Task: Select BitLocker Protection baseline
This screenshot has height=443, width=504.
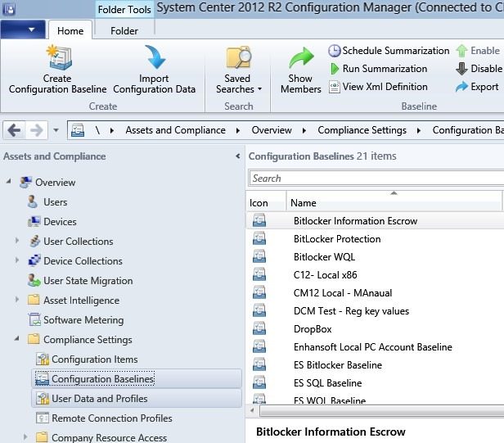Action: click(337, 239)
